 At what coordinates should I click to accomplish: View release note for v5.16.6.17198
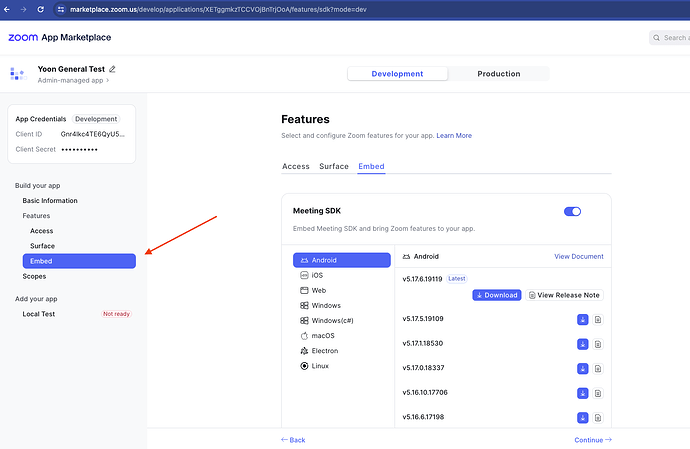point(598,418)
